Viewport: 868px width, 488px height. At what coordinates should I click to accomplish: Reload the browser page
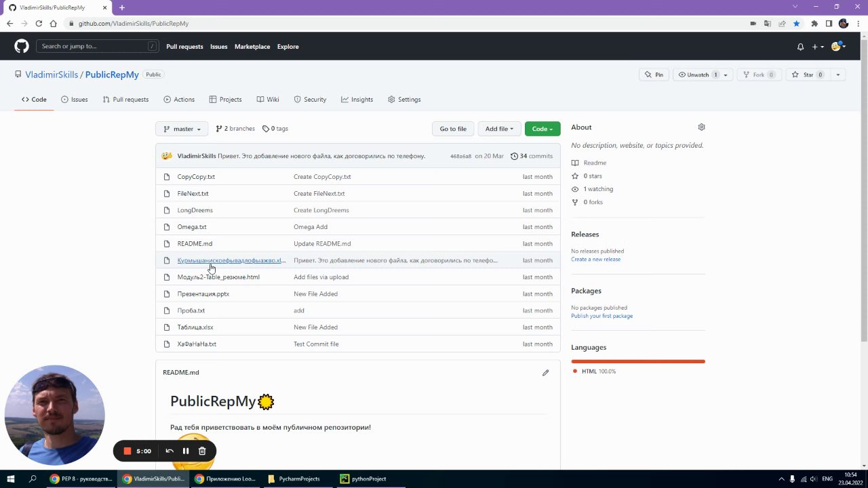point(39,23)
